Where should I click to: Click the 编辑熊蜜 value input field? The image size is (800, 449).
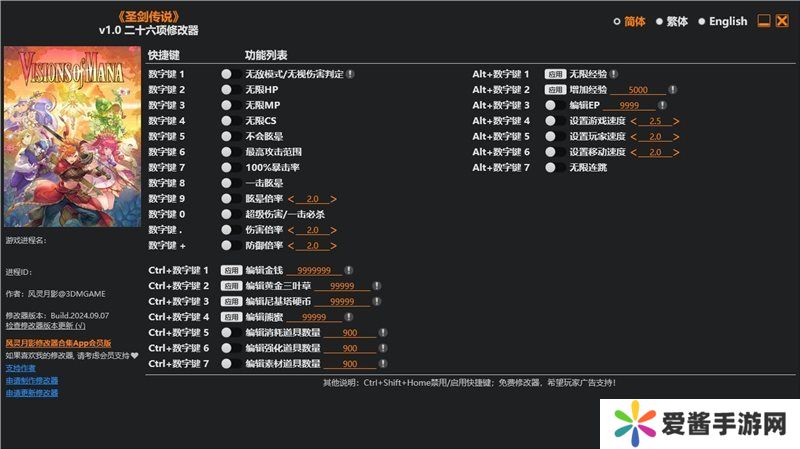click(307, 317)
